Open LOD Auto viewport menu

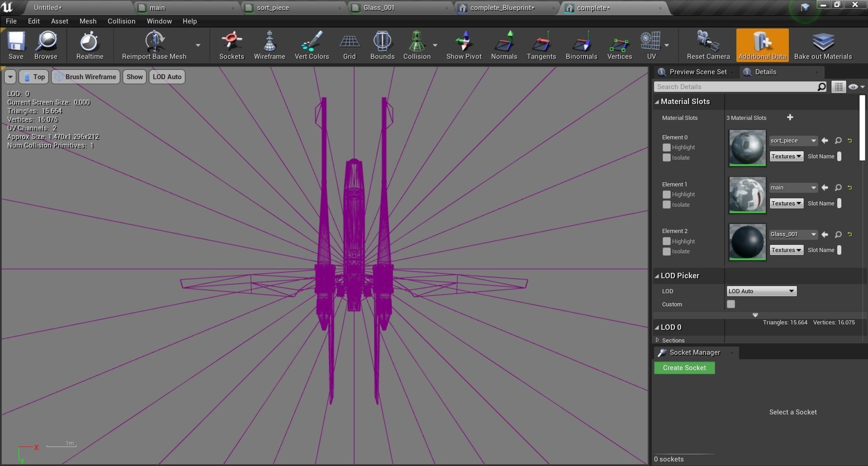167,77
